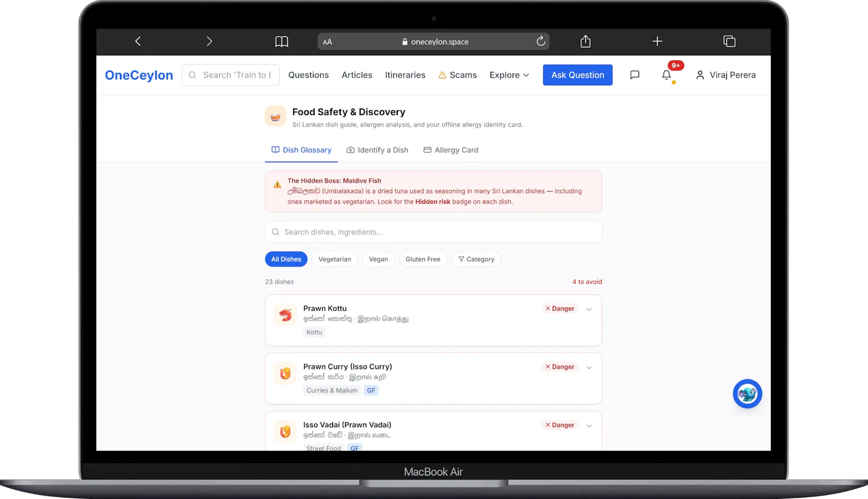Click the 'Food Safety & Discovery' heading
868x499 pixels.
pos(349,112)
